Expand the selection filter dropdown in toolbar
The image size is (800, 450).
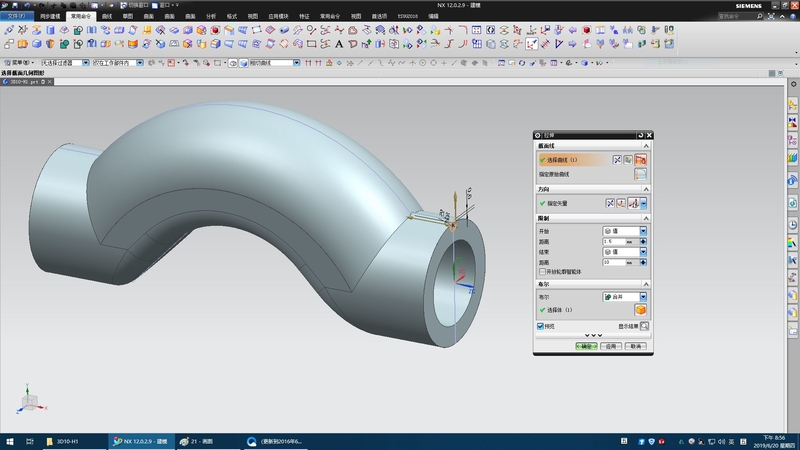click(x=87, y=63)
